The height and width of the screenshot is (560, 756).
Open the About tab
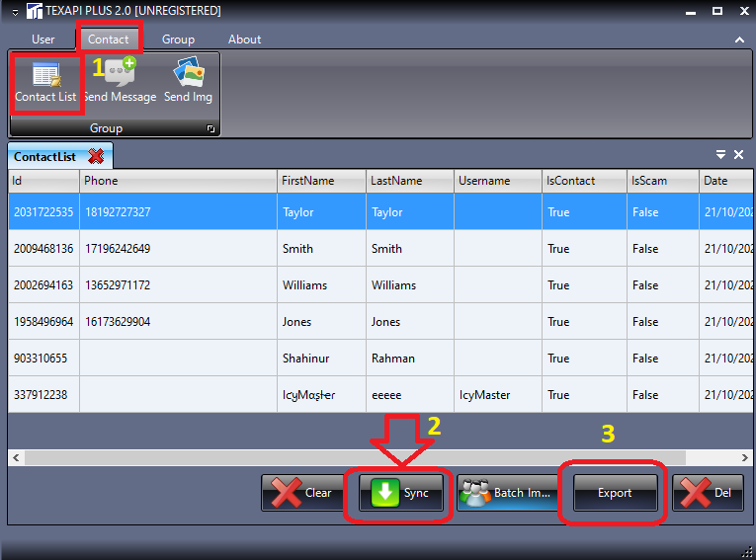point(244,40)
